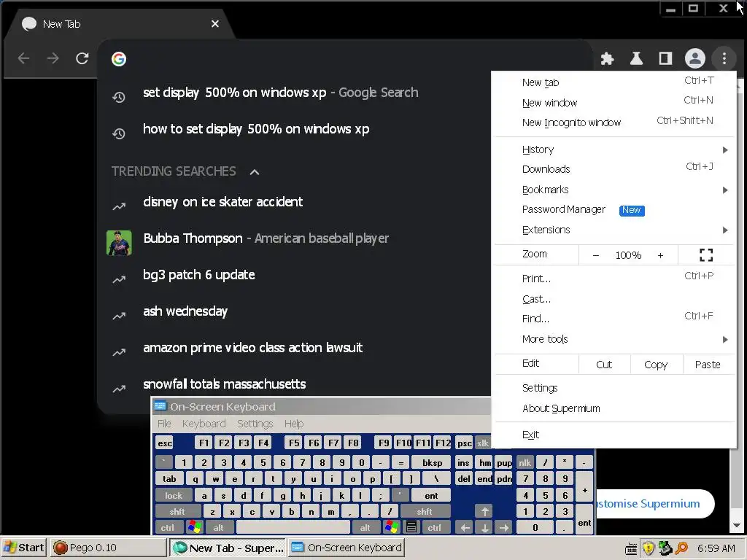The image size is (747, 560).
Task: Select the suggestion 'bg3 patch 6 update'
Action: click(x=198, y=275)
